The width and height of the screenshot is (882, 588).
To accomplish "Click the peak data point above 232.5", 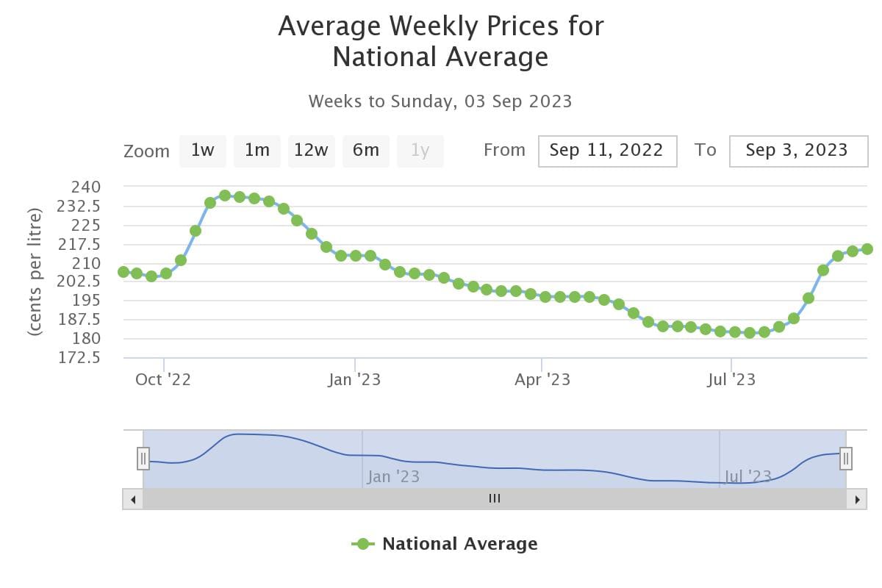I will (x=225, y=196).
